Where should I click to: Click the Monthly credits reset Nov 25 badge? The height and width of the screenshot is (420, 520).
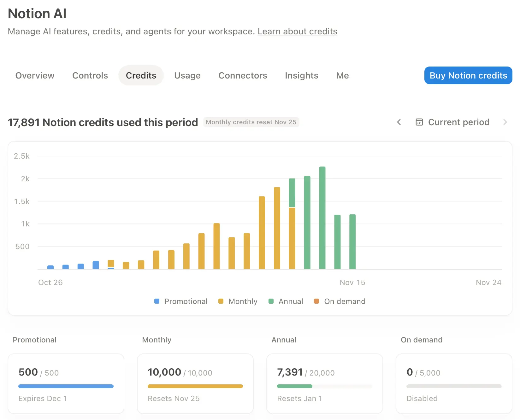[251, 122]
